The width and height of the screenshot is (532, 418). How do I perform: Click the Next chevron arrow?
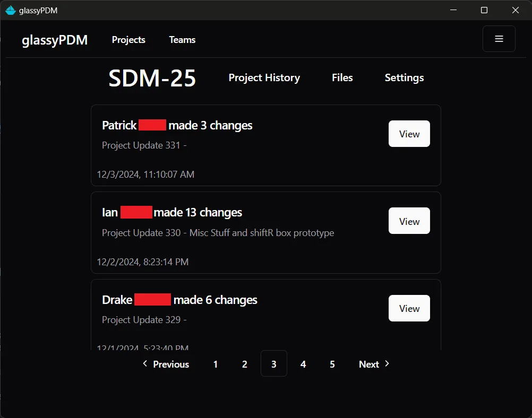[387, 364]
